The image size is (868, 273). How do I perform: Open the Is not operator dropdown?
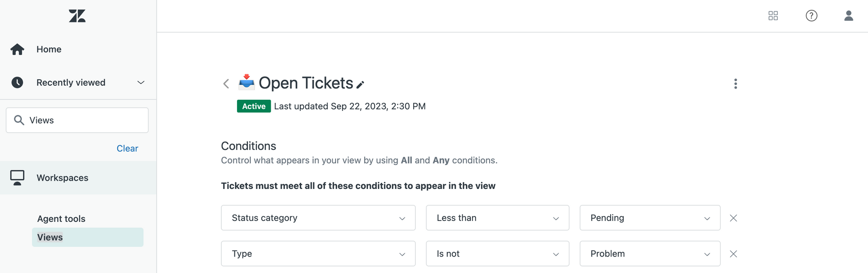coord(497,254)
